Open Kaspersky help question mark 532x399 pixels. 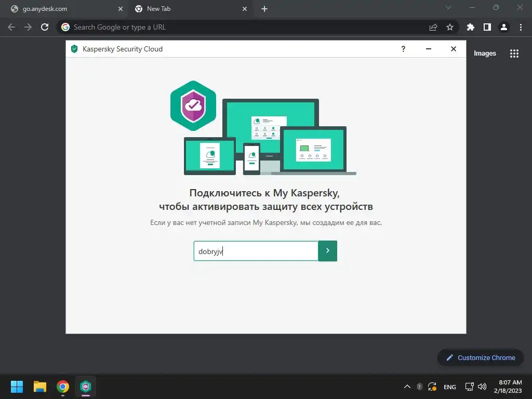point(403,49)
